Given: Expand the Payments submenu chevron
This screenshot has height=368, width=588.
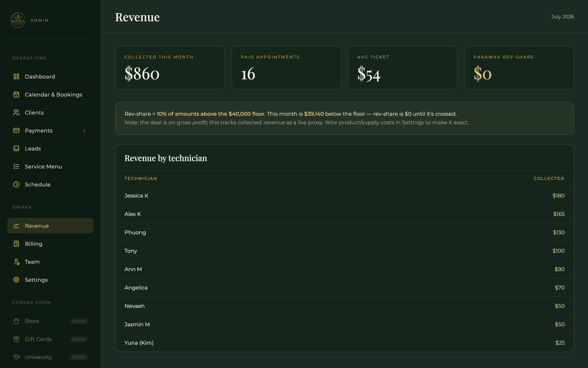Looking at the screenshot, I should point(85,131).
